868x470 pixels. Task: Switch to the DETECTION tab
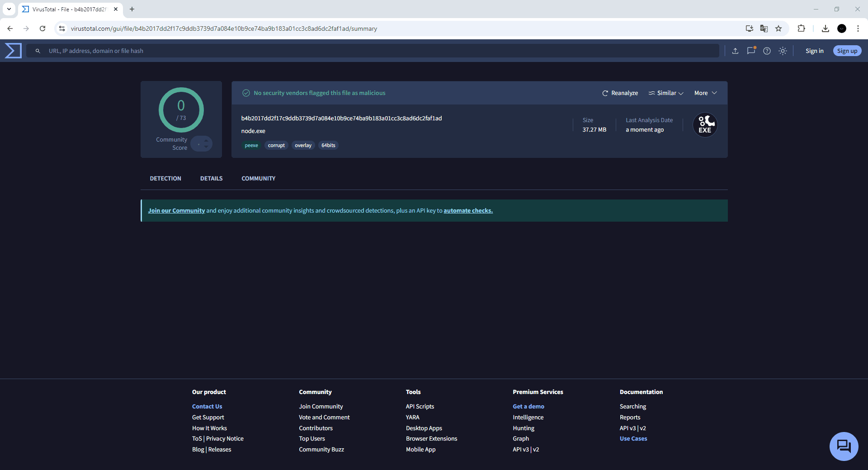(x=165, y=179)
